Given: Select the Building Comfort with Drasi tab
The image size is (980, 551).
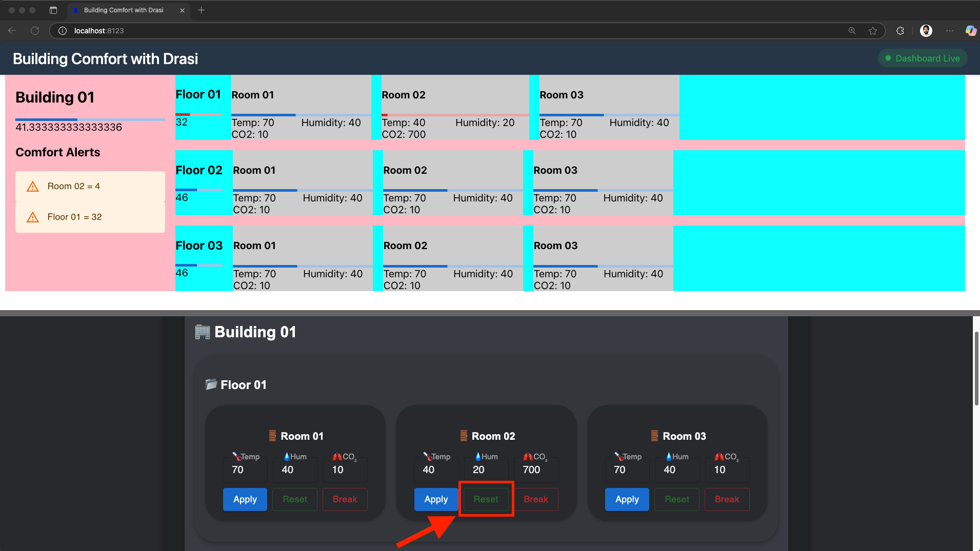Looking at the screenshot, I should (x=123, y=10).
